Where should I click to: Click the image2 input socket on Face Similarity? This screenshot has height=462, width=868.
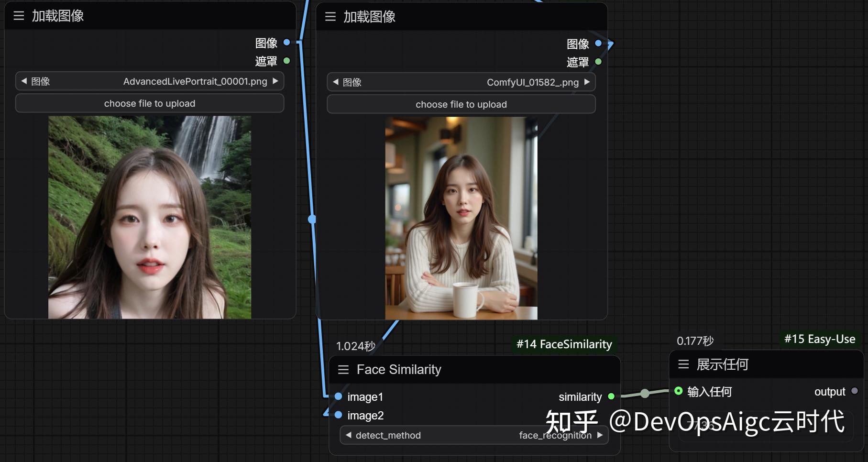click(x=338, y=415)
